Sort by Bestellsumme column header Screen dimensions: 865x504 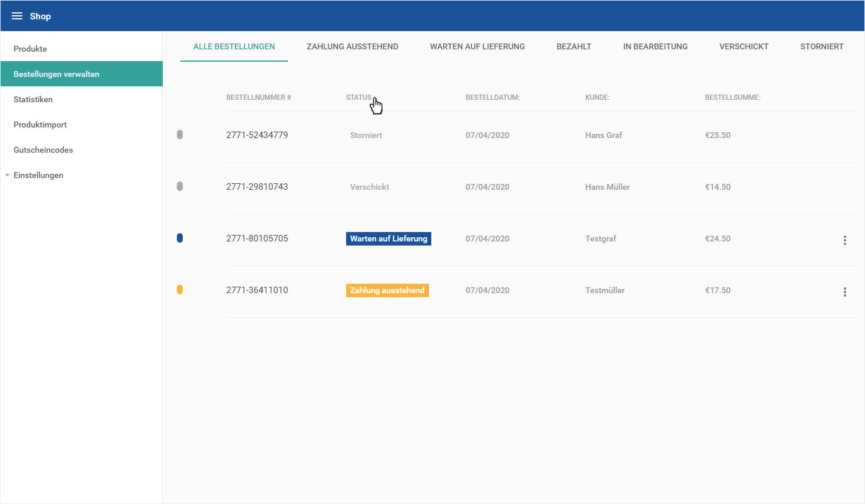click(733, 98)
